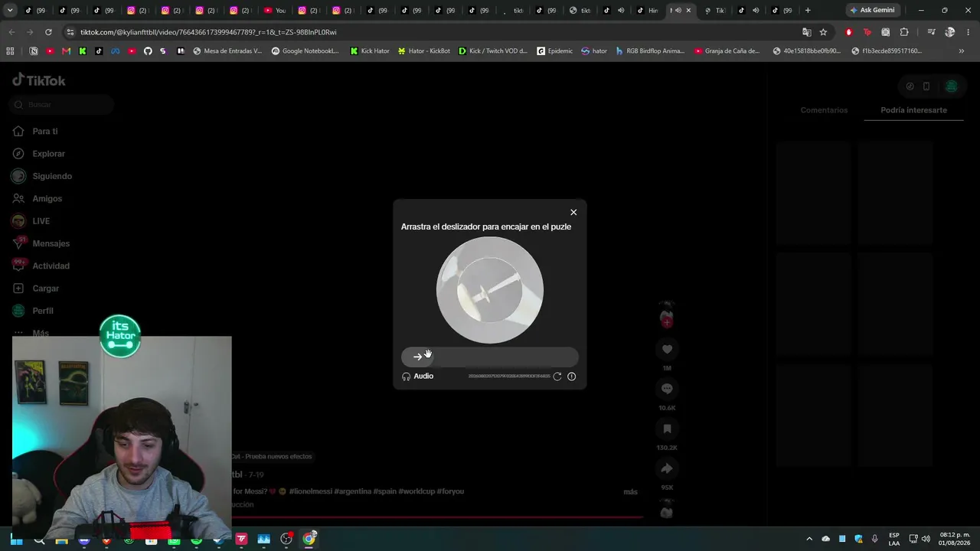The image size is (980, 551).
Task: Click the TikTok search field
Action: click(63, 104)
